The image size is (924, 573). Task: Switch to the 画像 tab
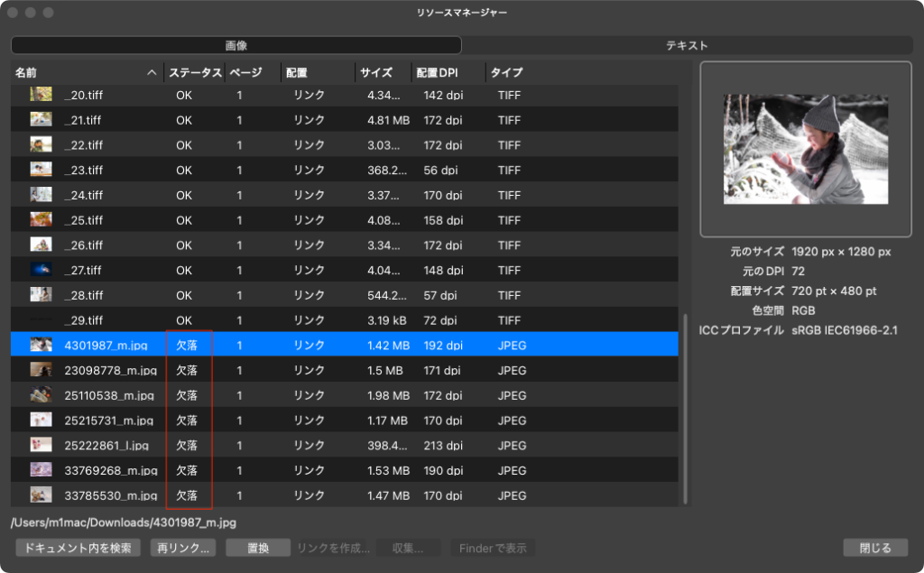[x=236, y=45]
